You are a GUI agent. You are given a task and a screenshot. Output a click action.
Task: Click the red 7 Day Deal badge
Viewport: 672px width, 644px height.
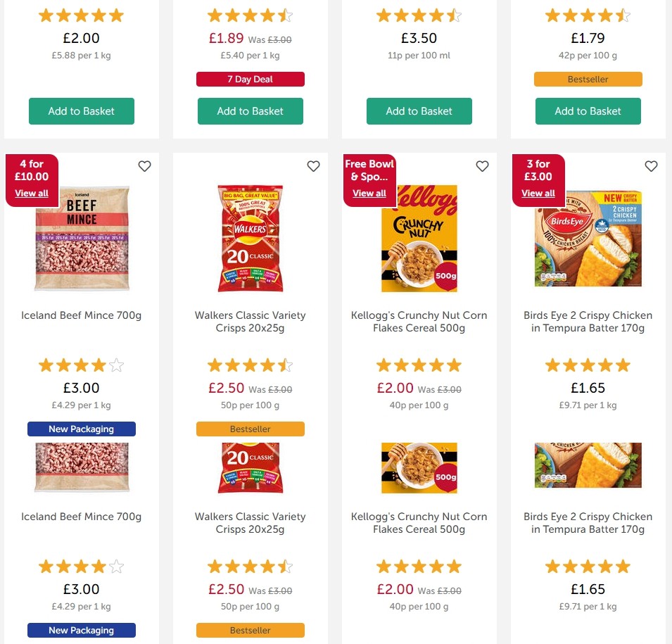[x=250, y=79]
